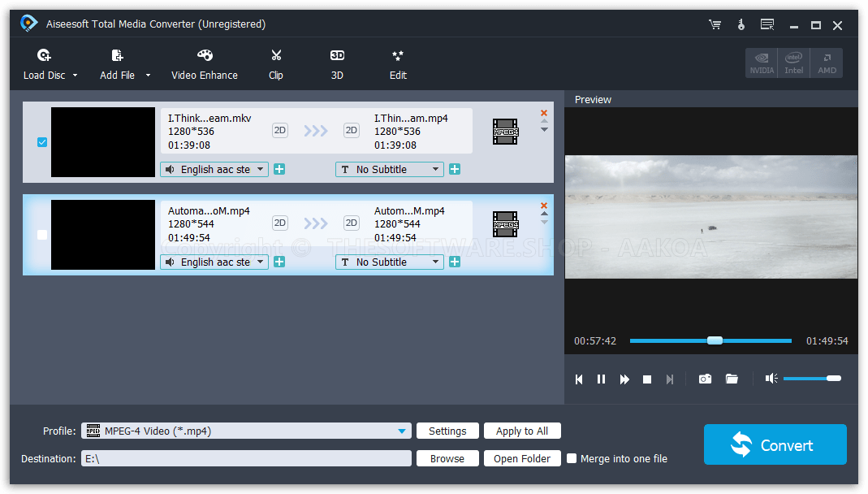The width and height of the screenshot is (868, 494).
Task: Open audio track dropdown for Automa...oM.mp4
Action: (214, 262)
